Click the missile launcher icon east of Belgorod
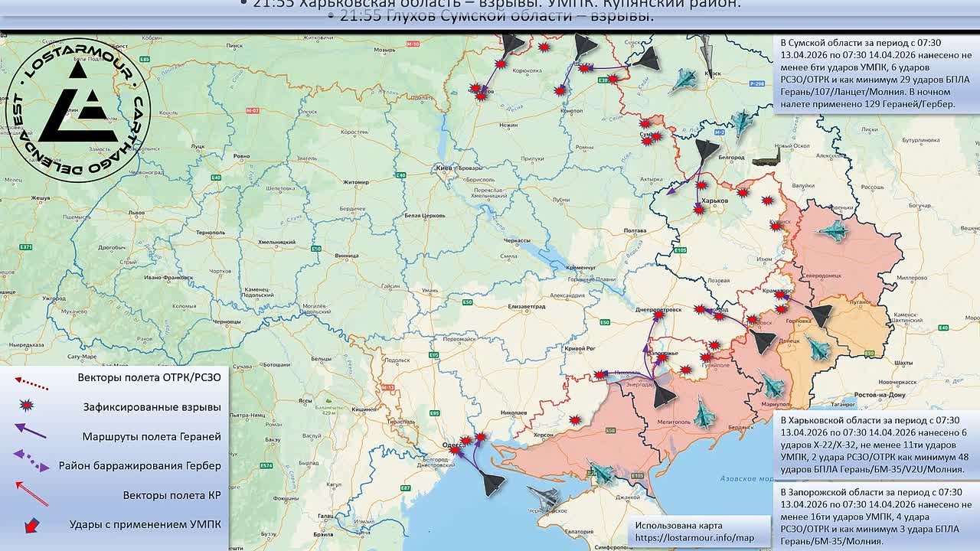Viewport: 980px width, 551px height. pyautogui.click(x=767, y=158)
